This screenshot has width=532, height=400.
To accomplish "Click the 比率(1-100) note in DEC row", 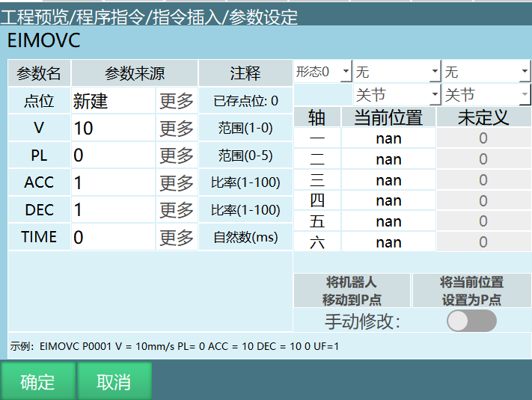I will (x=245, y=210).
